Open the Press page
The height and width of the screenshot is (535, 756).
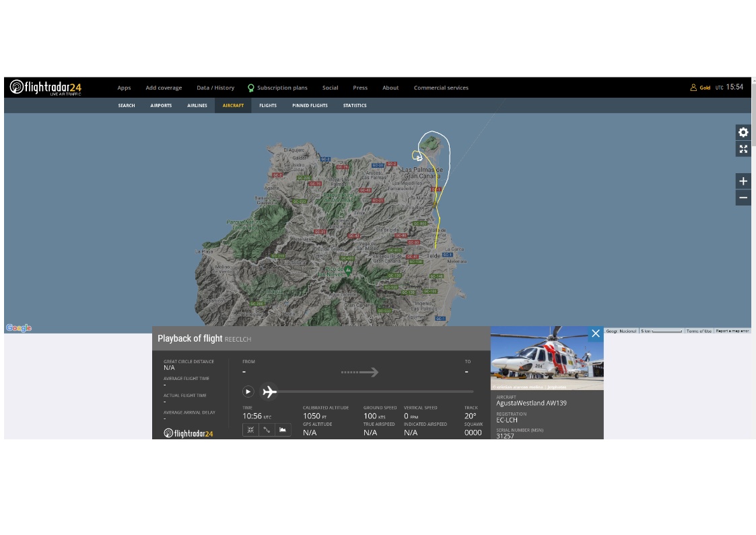(360, 88)
